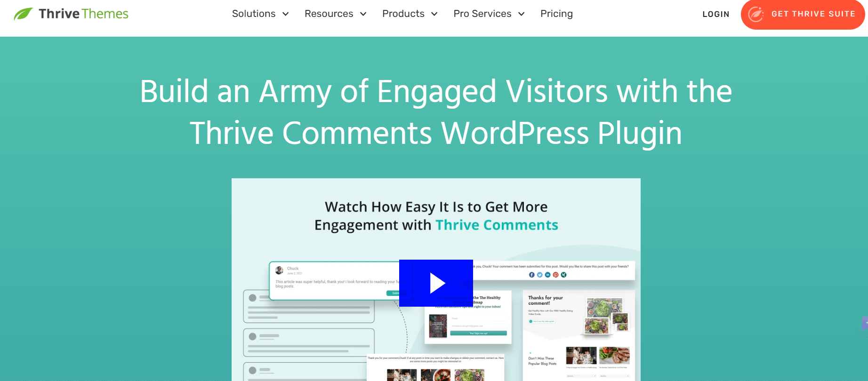This screenshot has width=868, height=381.
Task: Click the LinkedIn share icon in video preview
Action: (548, 275)
